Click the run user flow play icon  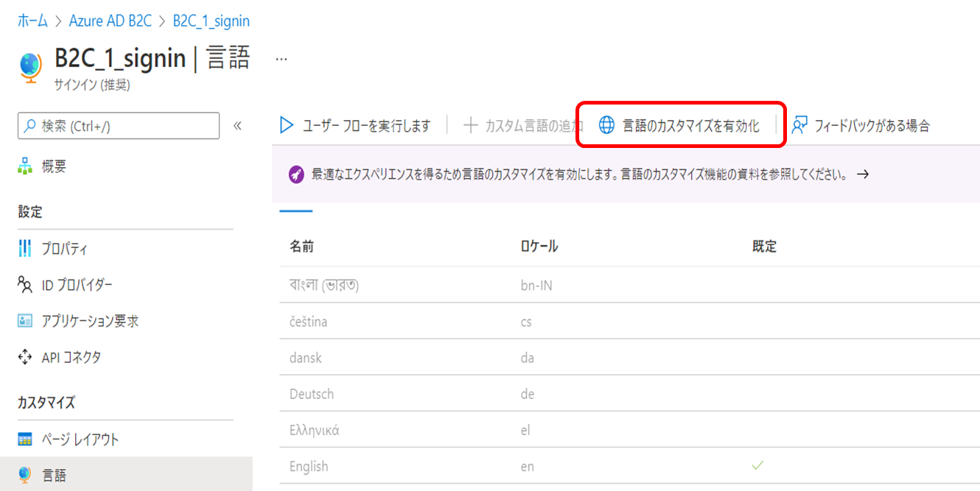287,126
